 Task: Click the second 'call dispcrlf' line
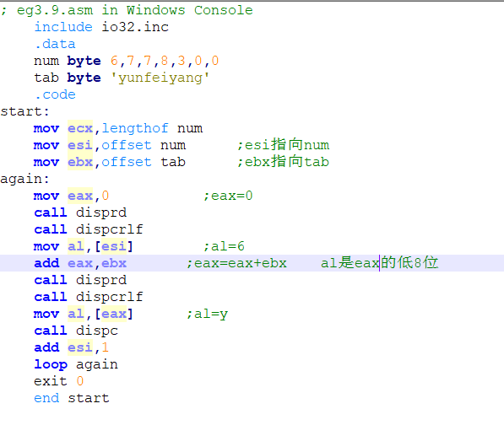click(89, 297)
